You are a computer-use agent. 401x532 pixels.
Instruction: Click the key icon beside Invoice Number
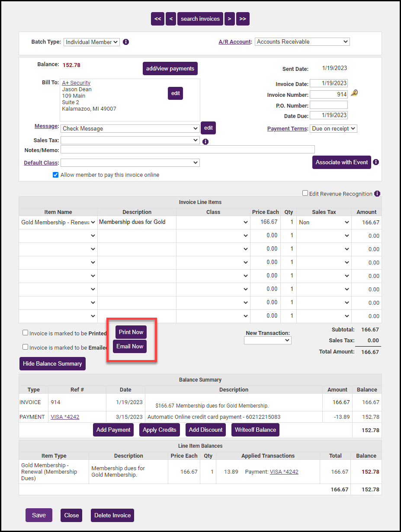coord(354,93)
